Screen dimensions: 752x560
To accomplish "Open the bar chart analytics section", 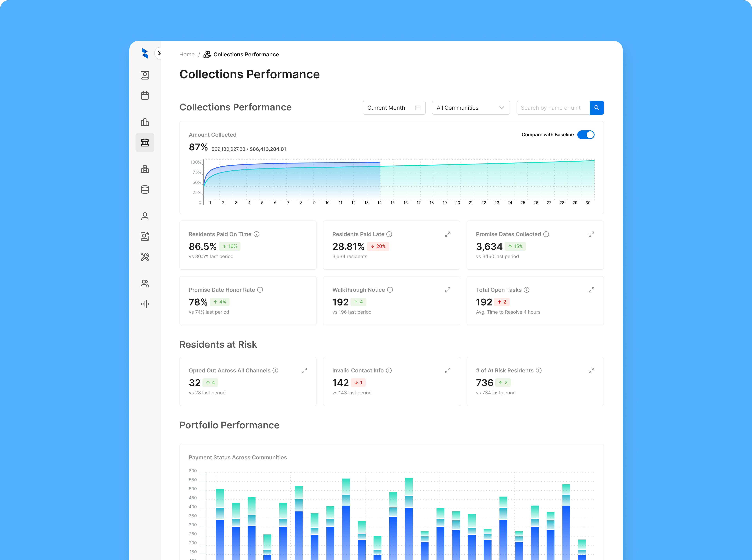I will [x=145, y=122].
